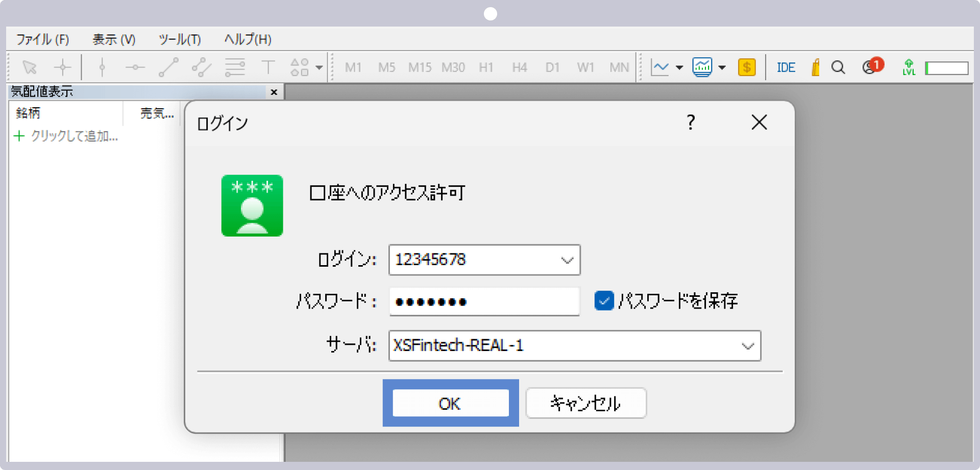Switch to MN timeframe
980x470 pixels.
619,67
